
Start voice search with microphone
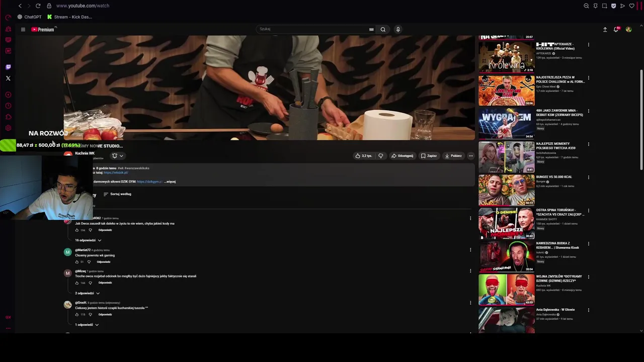[x=398, y=29]
